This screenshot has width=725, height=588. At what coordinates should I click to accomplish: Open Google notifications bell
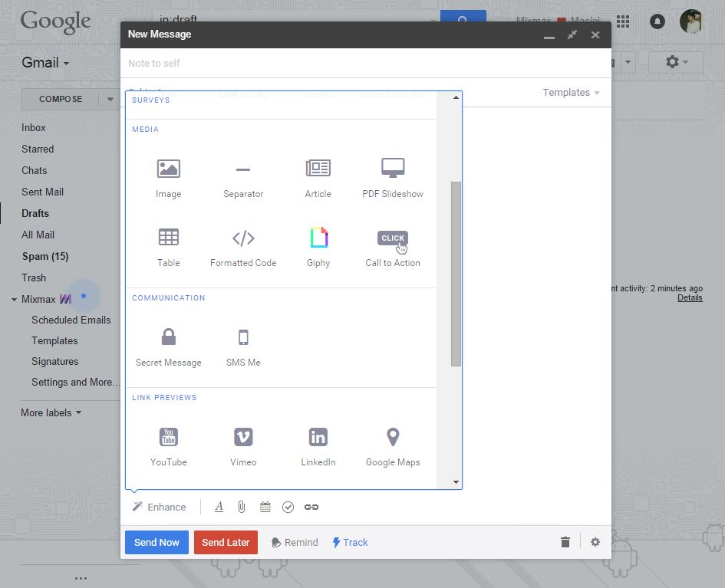[657, 21]
